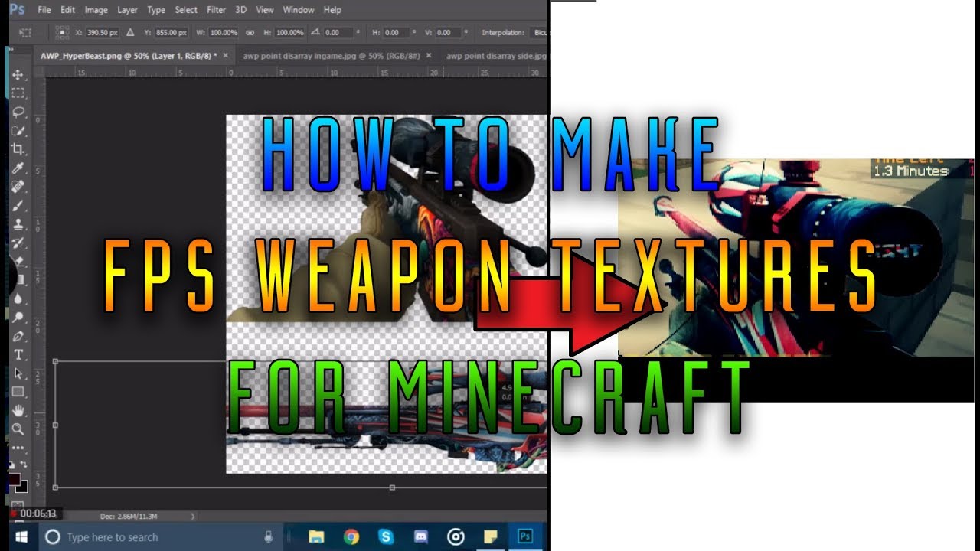980x551 pixels.
Task: Select the Path Selection tool
Action: (18, 374)
